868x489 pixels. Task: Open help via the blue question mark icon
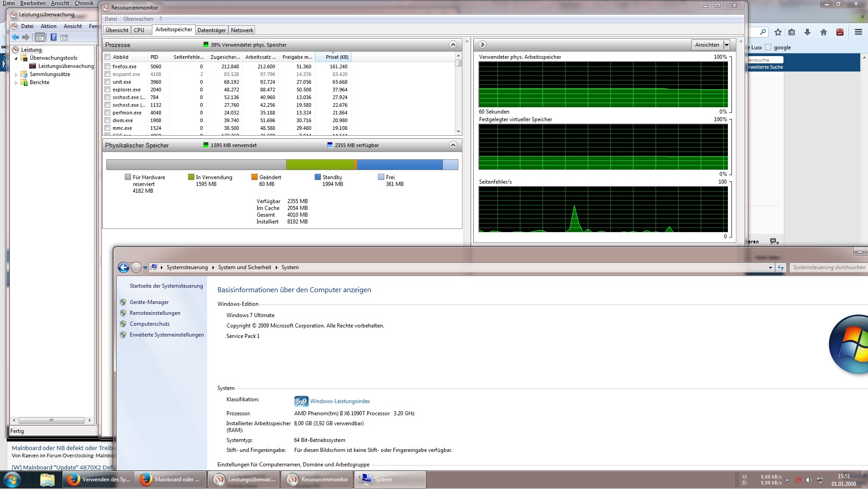(x=53, y=37)
